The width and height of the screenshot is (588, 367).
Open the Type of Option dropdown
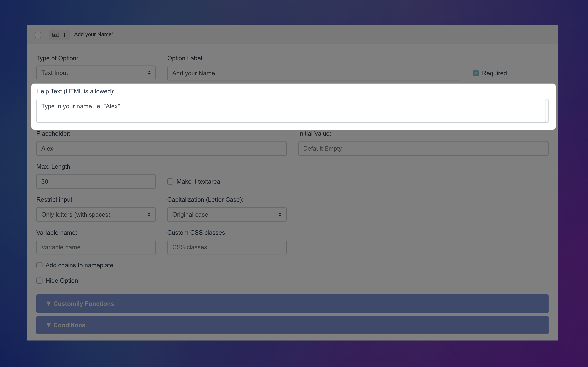[96, 73]
